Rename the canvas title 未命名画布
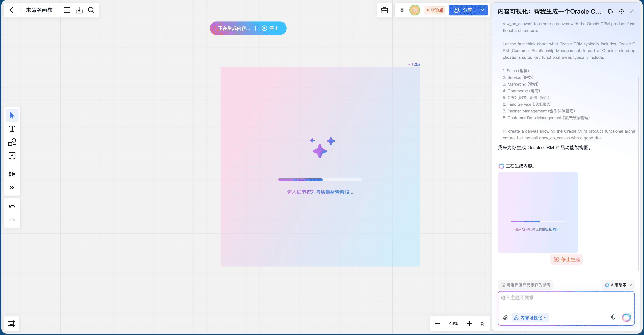The image size is (644, 335). pos(39,10)
